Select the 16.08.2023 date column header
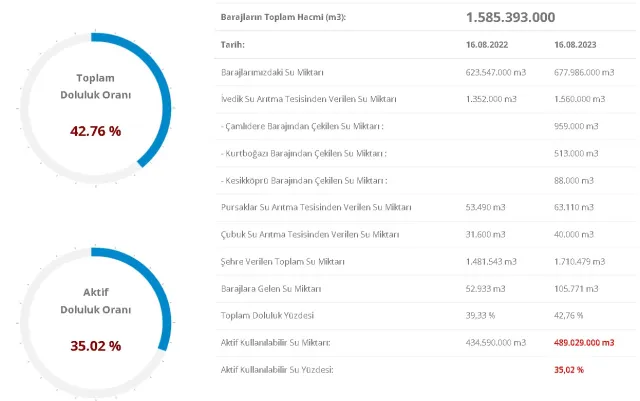This screenshot has height=401, width=640. coord(575,45)
